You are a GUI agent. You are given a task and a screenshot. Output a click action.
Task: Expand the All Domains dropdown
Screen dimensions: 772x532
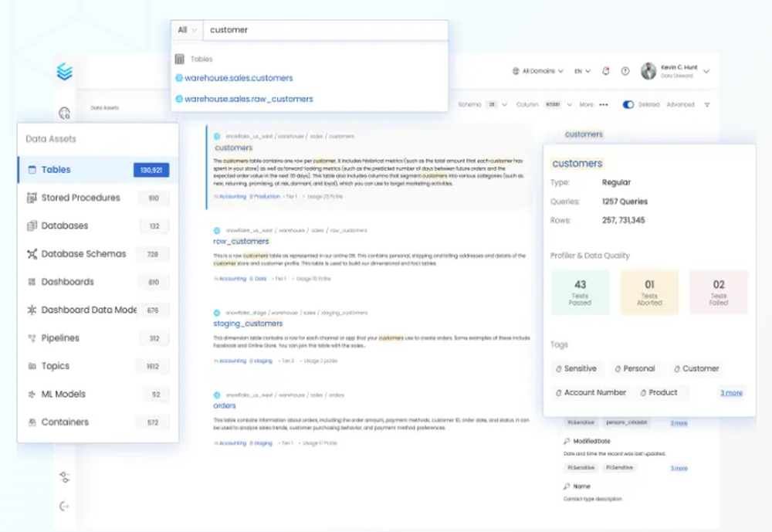point(538,71)
